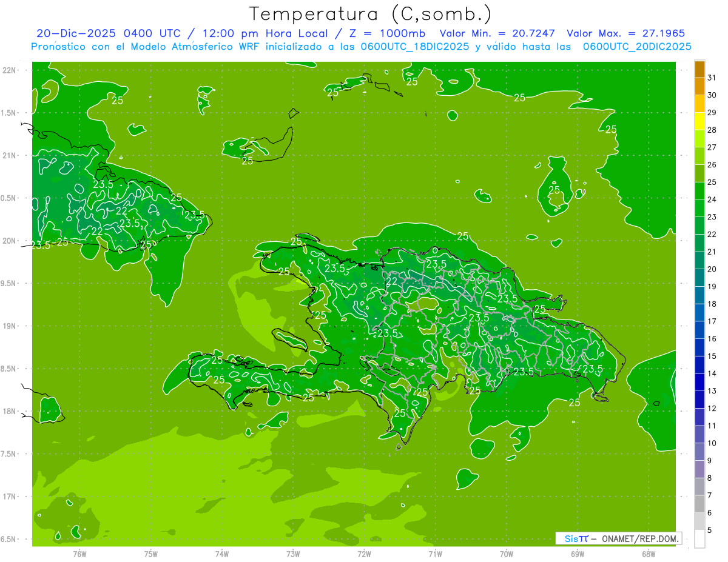Pick the yellow colorbar swatch between 28 and 29
This screenshot has height=562, width=728.
pos(699,121)
